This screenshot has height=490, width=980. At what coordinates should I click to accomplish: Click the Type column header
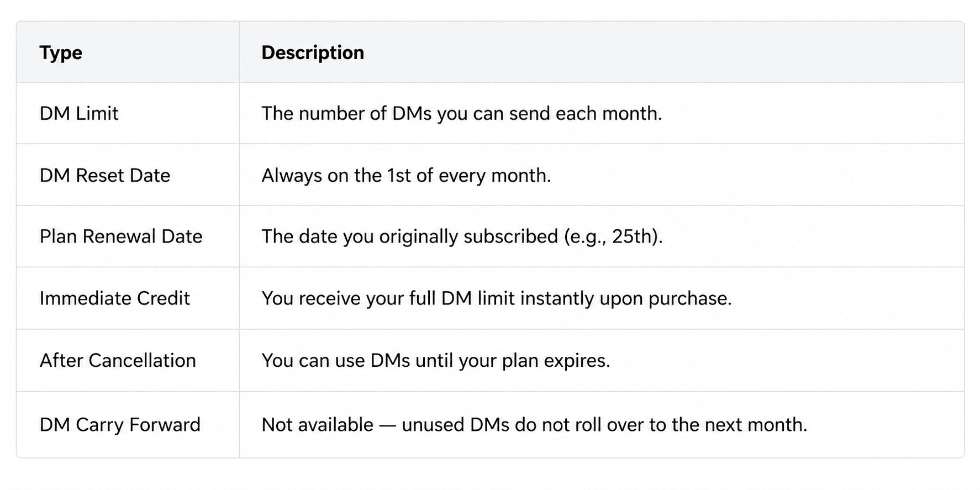coord(61,52)
